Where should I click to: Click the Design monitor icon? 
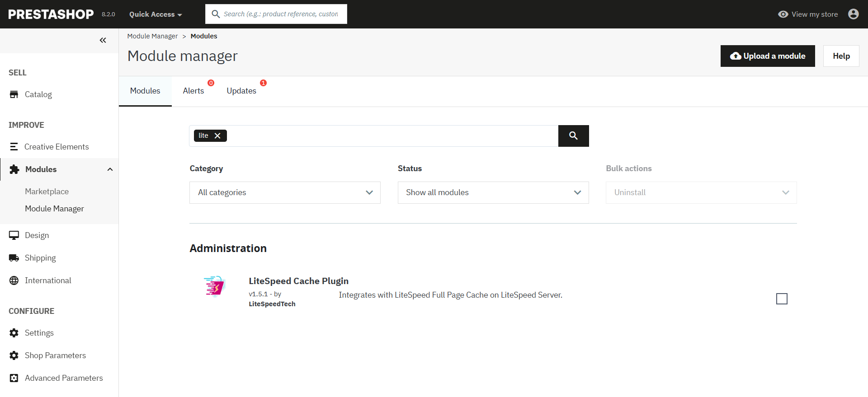(x=14, y=235)
